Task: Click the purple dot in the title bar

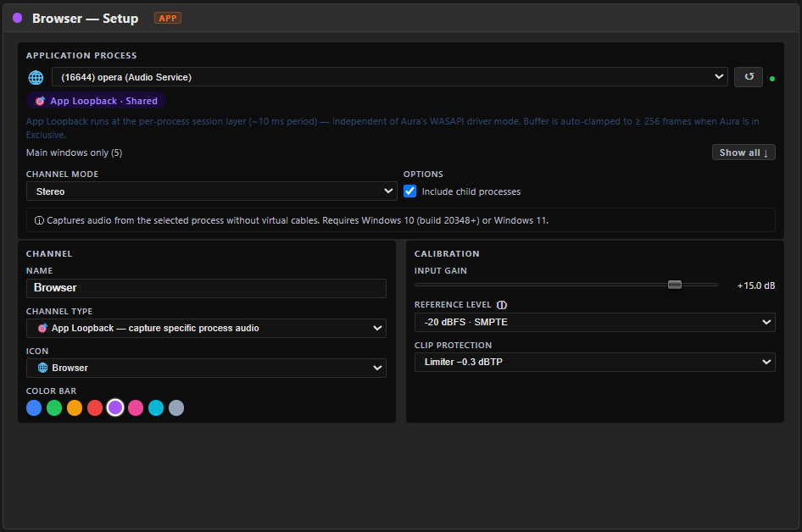Action: pyautogui.click(x=18, y=18)
